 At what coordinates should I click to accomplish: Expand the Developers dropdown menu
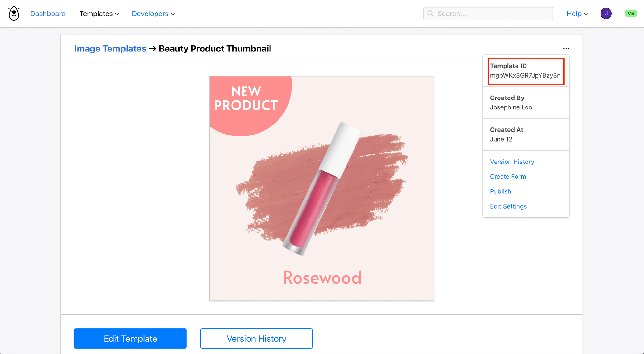pyautogui.click(x=153, y=14)
